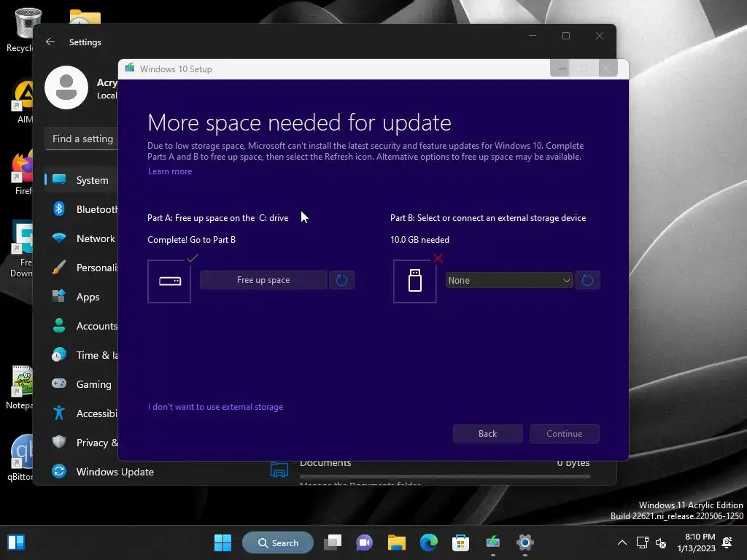Click the Time & language clock icon
Image resolution: width=747 pixels, height=560 pixels.
coord(59,355)
